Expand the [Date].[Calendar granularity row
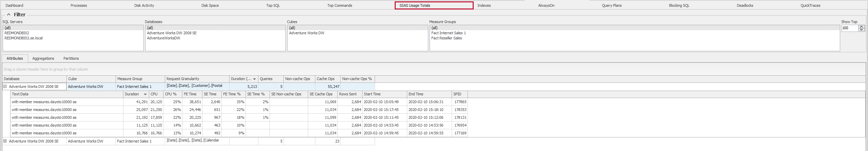 click(5, 141)
